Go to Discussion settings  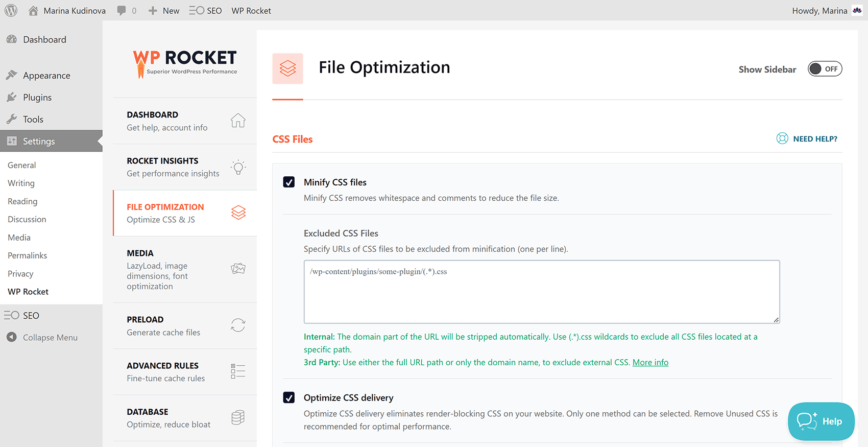(x=27, y=219)
